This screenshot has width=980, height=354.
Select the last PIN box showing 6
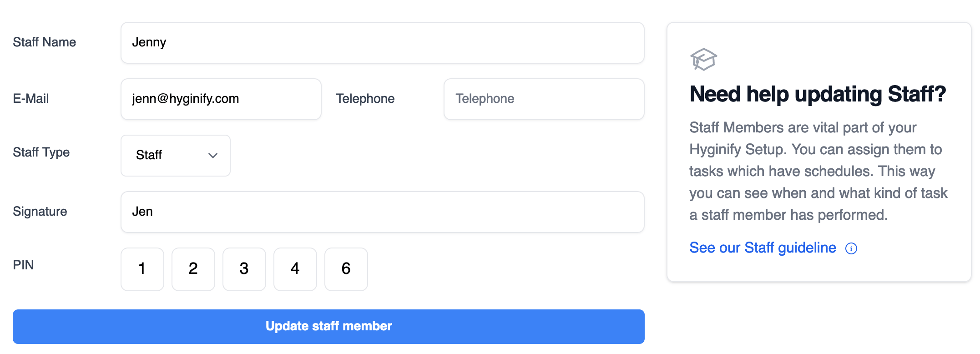[x=346, y=269]
